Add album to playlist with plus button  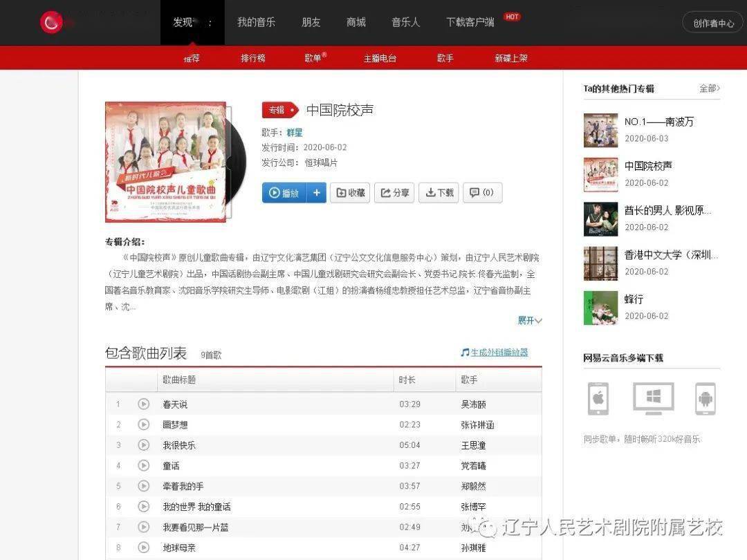[316, 192]
